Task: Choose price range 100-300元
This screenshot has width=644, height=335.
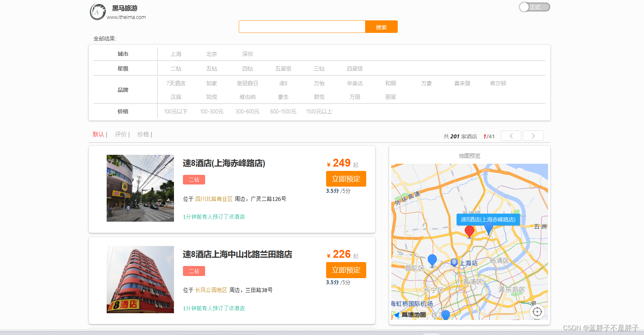Action: click(212, 112)
